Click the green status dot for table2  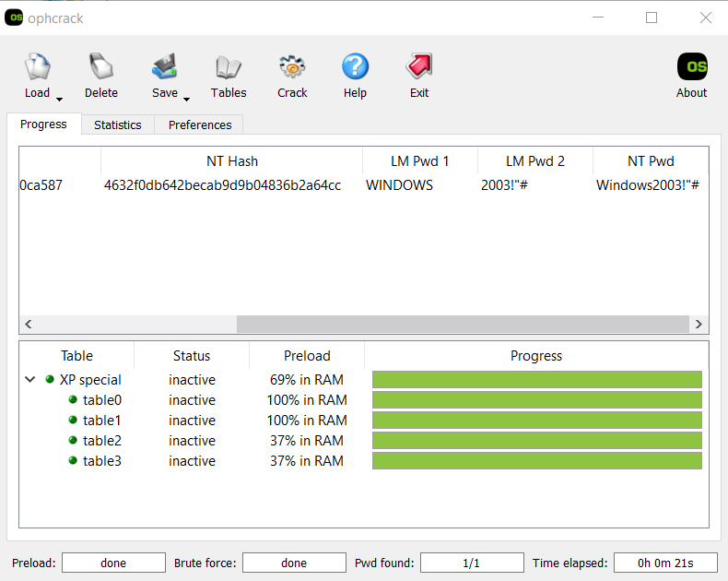tap(73, 440)
